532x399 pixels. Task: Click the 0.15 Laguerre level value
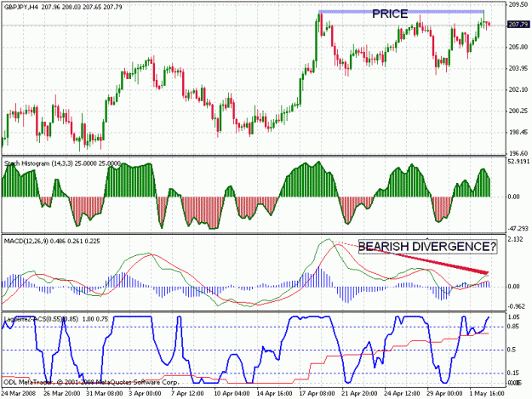(x=515, y=373)
